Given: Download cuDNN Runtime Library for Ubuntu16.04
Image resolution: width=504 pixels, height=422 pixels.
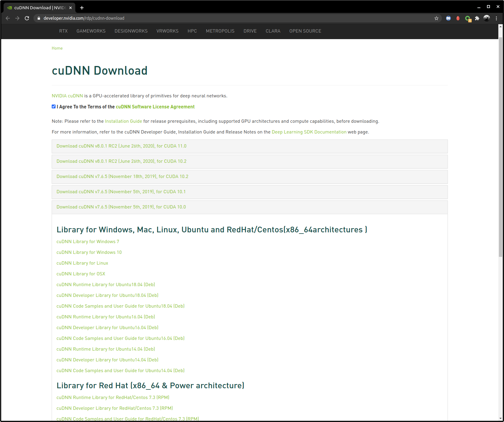Looking at the screenshot, I should pos(106,317).
